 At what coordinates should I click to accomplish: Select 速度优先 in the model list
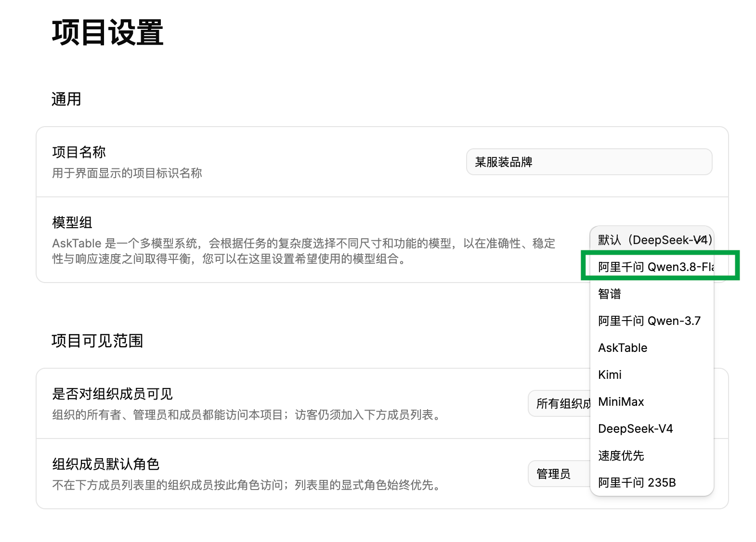pyautogui.click(x=652, y=455)
